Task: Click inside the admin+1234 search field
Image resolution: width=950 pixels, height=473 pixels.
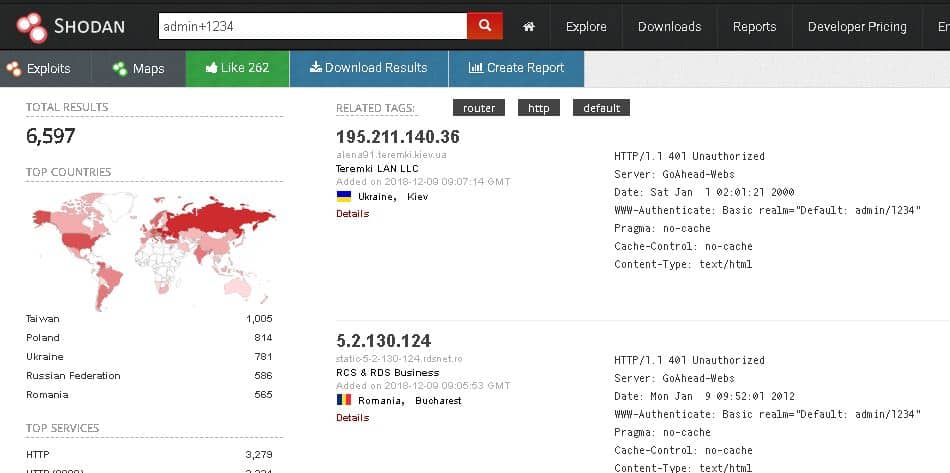Action: 313,26
